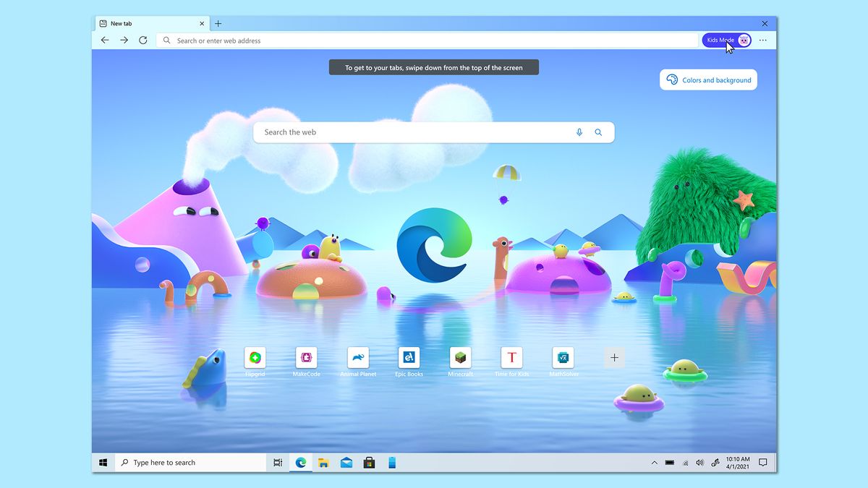
Task: Reload the page with the refresh icon
Action: point(142,40)
